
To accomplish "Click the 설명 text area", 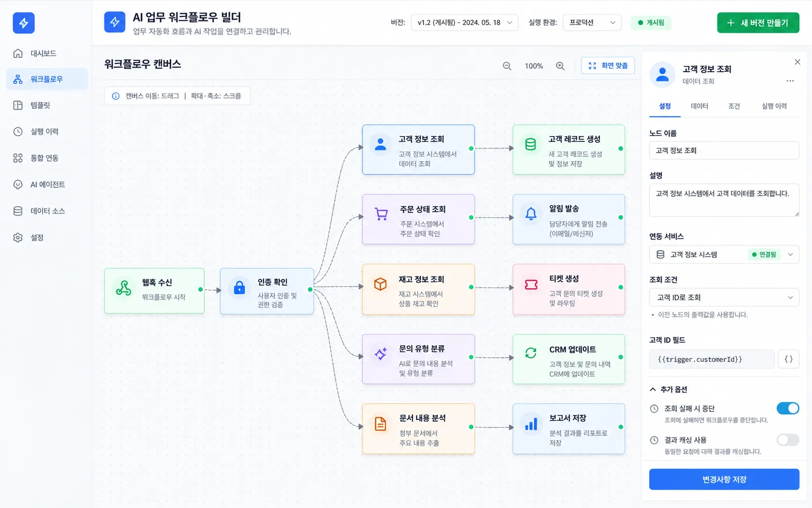I will pos(724,200).
